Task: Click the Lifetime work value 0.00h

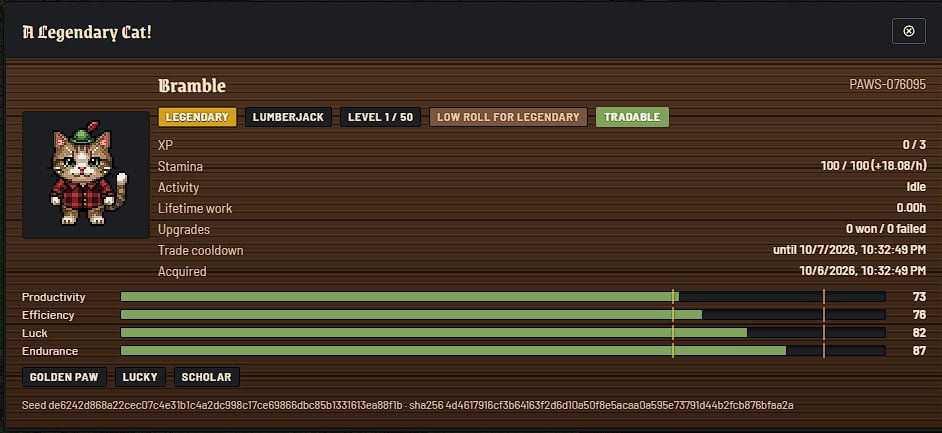Action: click(x=911, y=208)
